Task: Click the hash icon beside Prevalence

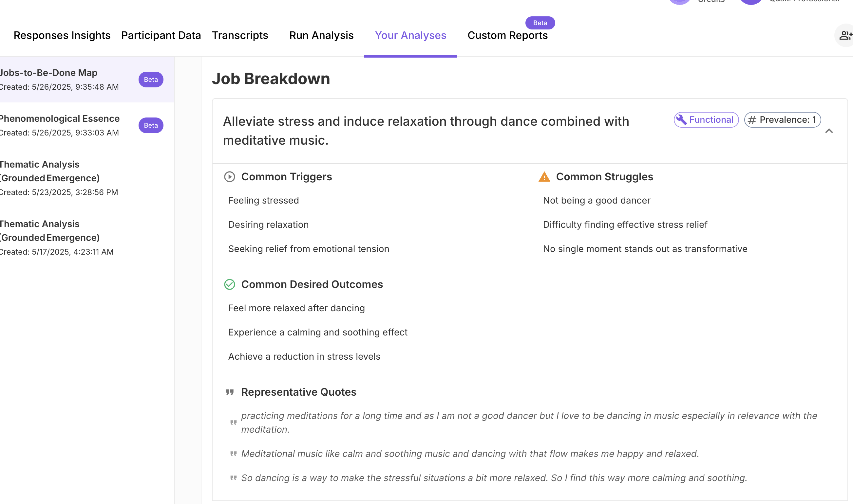Action: pyautogui.click(x=752, y=120)
